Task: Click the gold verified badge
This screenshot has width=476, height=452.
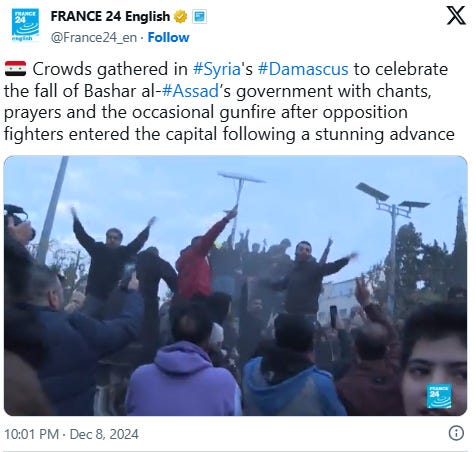Action: pos(180,16)
